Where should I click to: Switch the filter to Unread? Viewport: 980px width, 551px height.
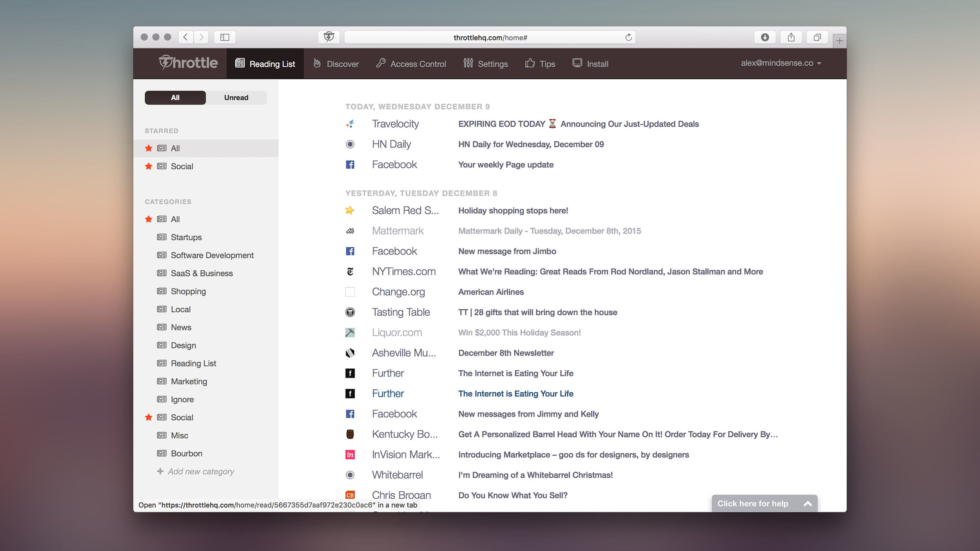(x=236, y=98)
